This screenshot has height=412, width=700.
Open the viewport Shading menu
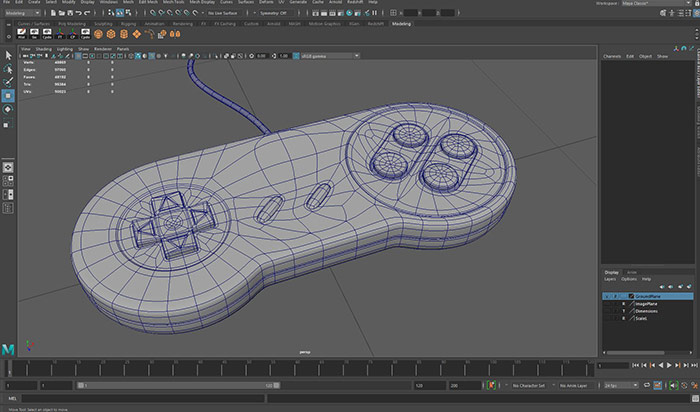[44, 49]
